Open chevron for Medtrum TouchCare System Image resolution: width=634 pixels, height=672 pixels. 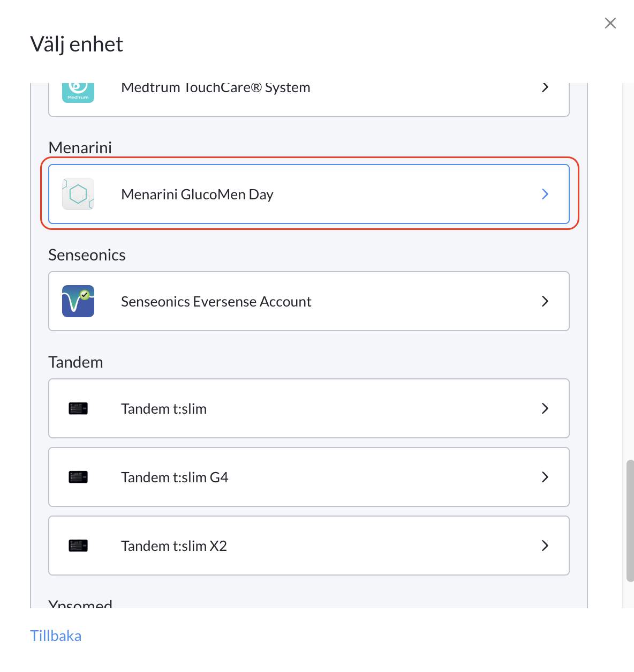tap(545, 87)
